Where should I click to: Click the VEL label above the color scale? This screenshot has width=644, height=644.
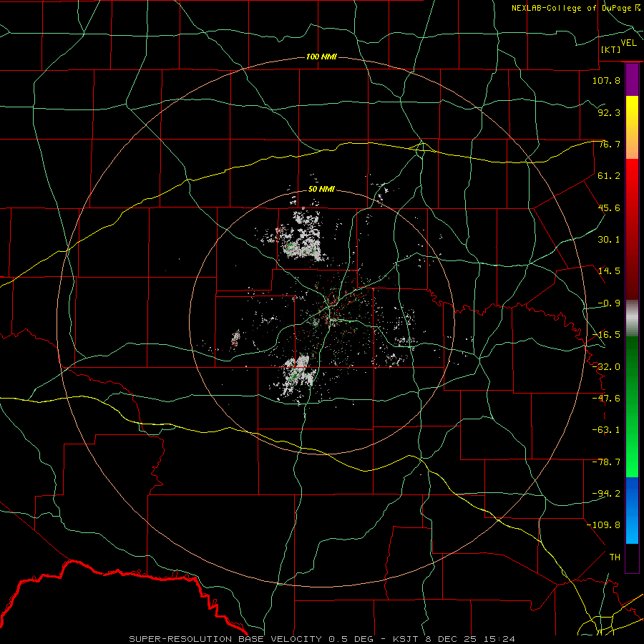pyautogui.click(x=628, y=43)
